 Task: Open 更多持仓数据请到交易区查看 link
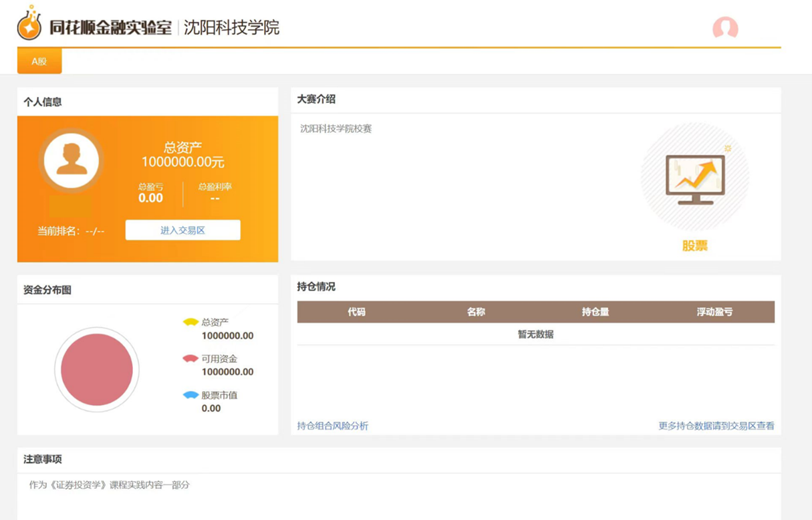click(716, 426)
